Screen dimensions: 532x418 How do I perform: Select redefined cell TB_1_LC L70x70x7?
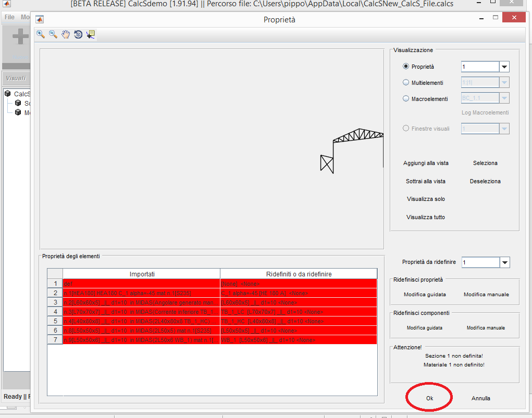click(299, 312)
